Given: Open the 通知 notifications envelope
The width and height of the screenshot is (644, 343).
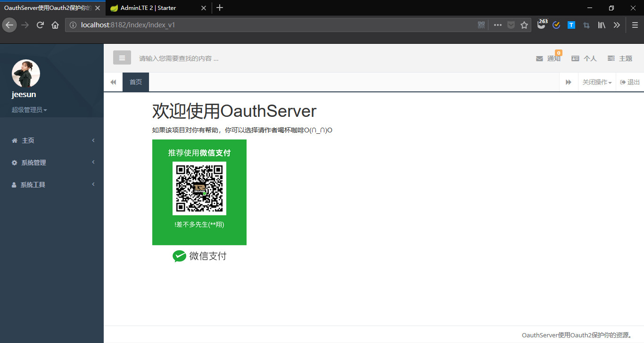Looking at the screenshot, I should 548,58.
